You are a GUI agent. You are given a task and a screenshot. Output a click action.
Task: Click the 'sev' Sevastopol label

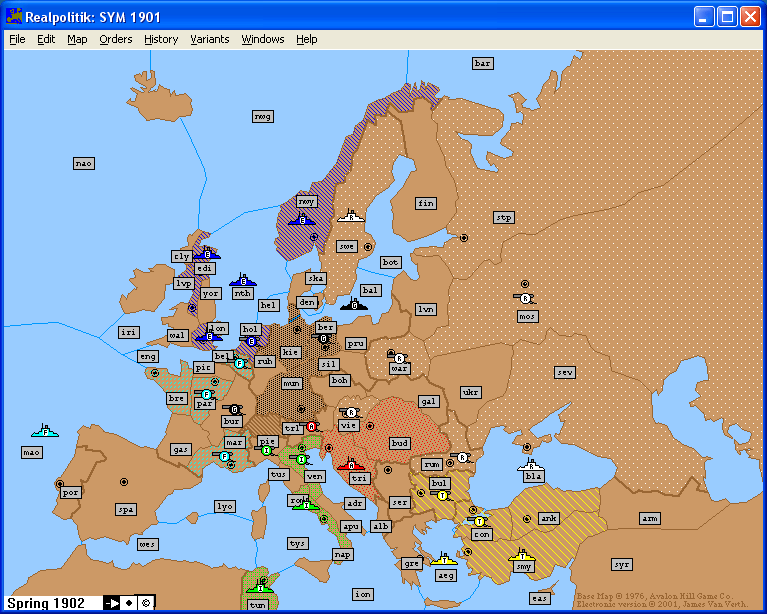pos(565,372)
